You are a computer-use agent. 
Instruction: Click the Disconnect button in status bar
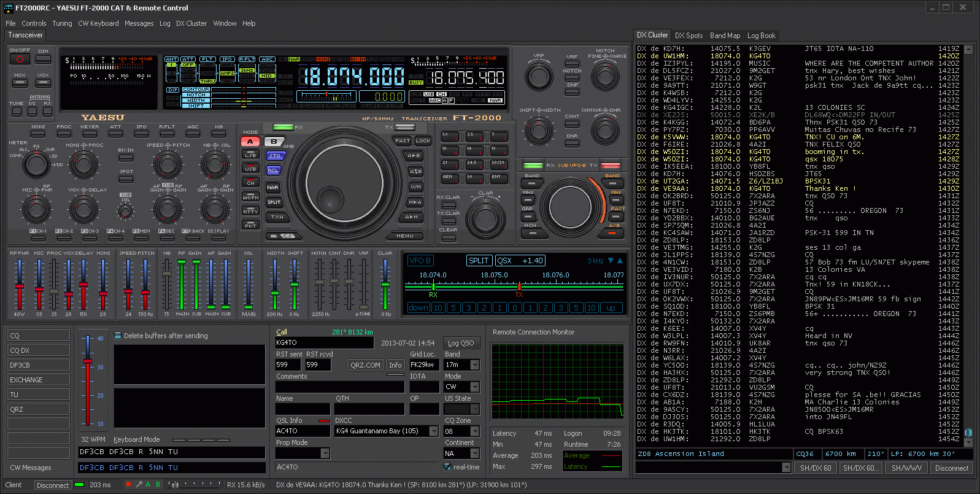[53, 485]
